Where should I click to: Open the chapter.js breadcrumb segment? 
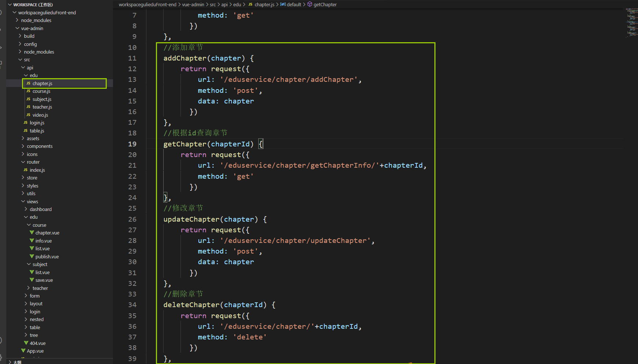[265, 4]
